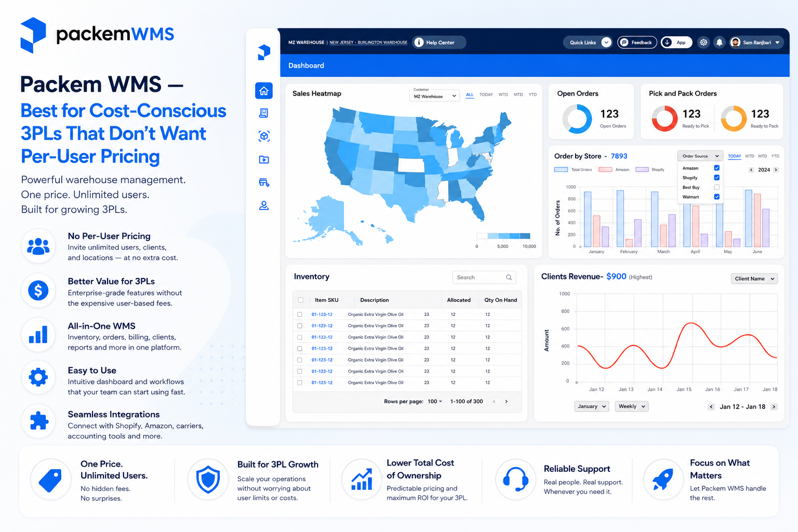Click the Amazon legend swatch
798x532 pixels.
coord(605,169)
